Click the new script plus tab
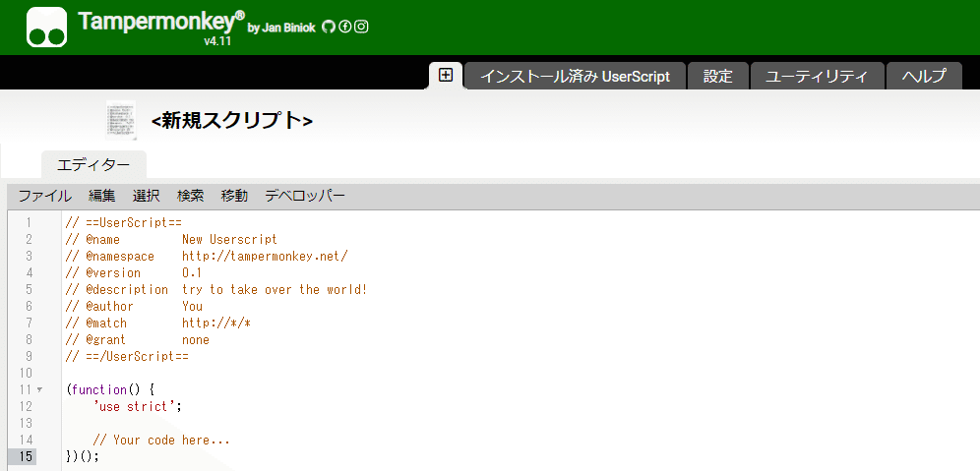This screenshot has width=980, height=471. (x=446, y=76)
